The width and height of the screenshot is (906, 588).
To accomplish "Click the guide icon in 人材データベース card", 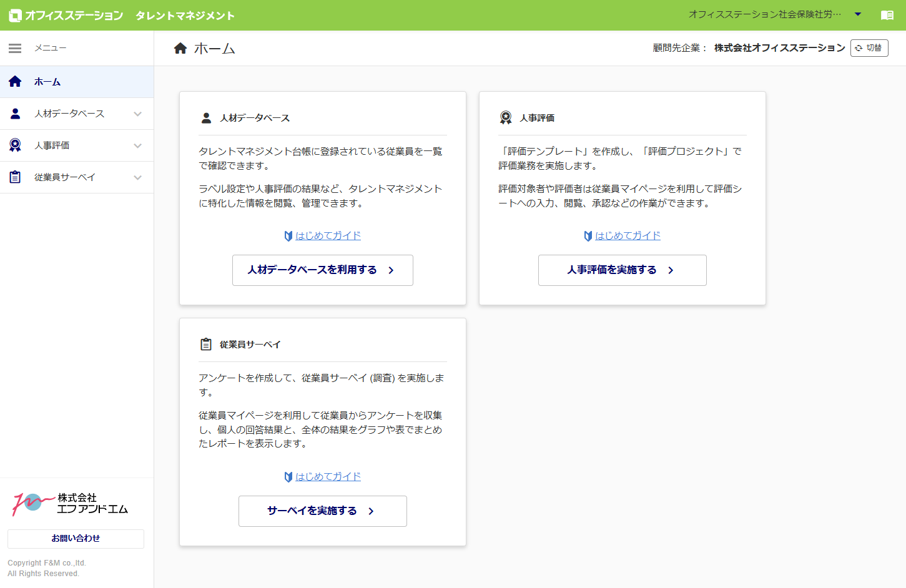I will point(288,236).
